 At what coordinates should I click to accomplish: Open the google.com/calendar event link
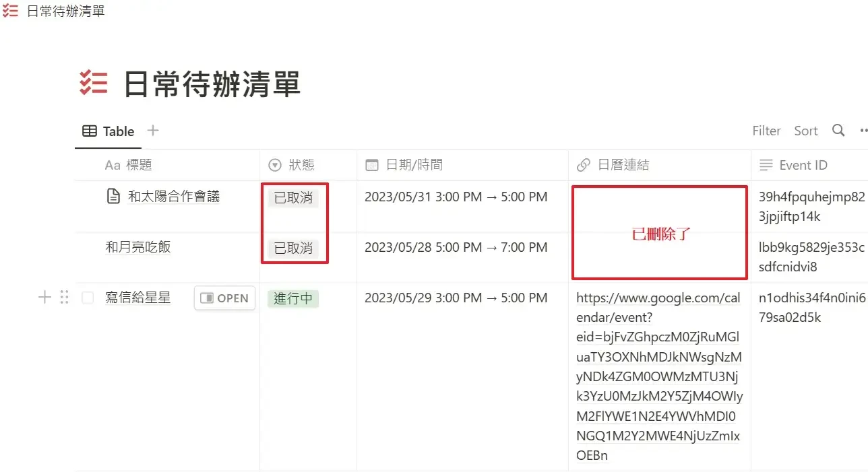(660, 376)
